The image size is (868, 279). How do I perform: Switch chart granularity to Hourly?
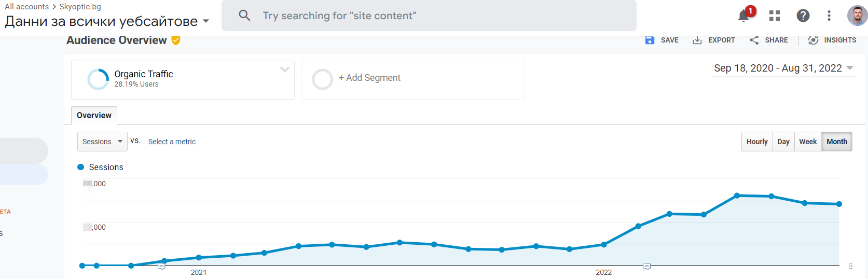757,142
